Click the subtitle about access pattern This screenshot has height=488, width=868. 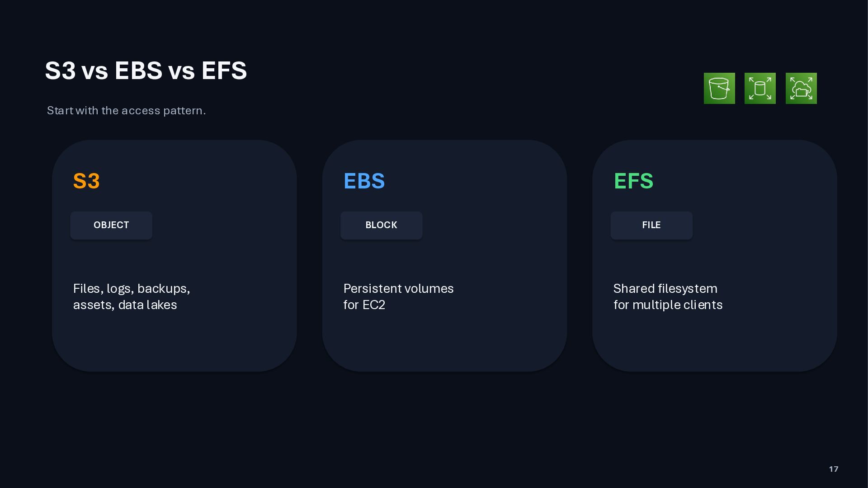tap(127, 110)
